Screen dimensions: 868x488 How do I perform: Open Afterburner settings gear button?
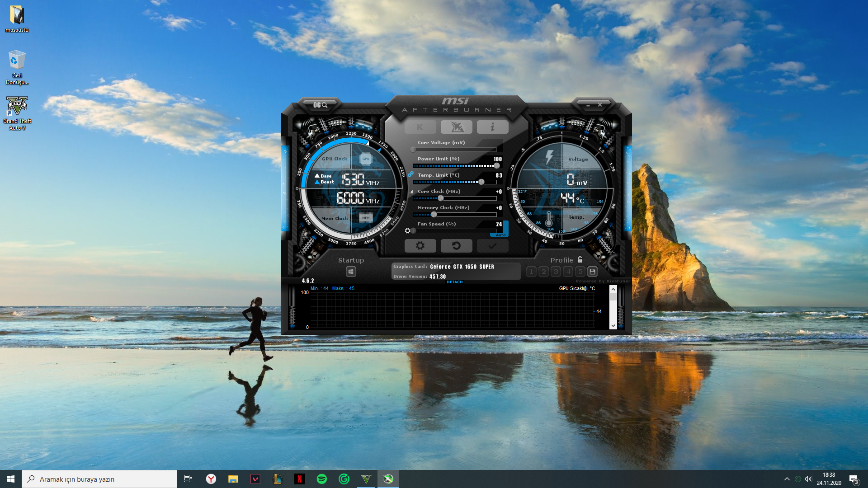(420, 246)
